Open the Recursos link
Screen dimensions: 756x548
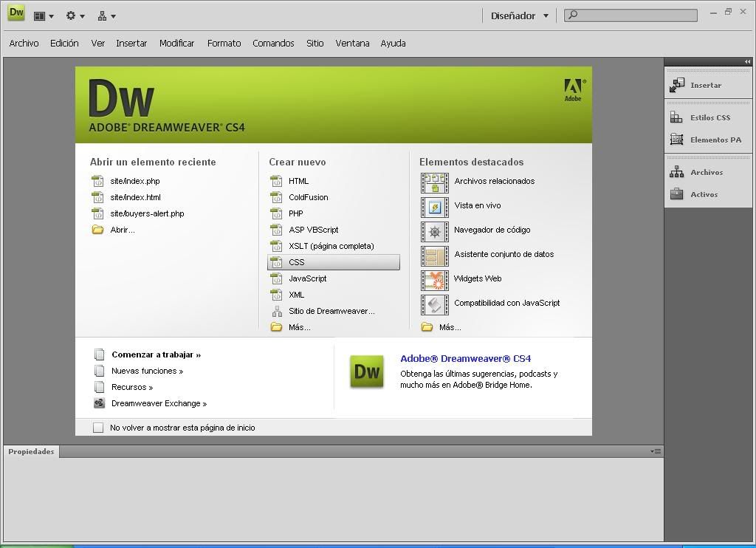(132, 387)
